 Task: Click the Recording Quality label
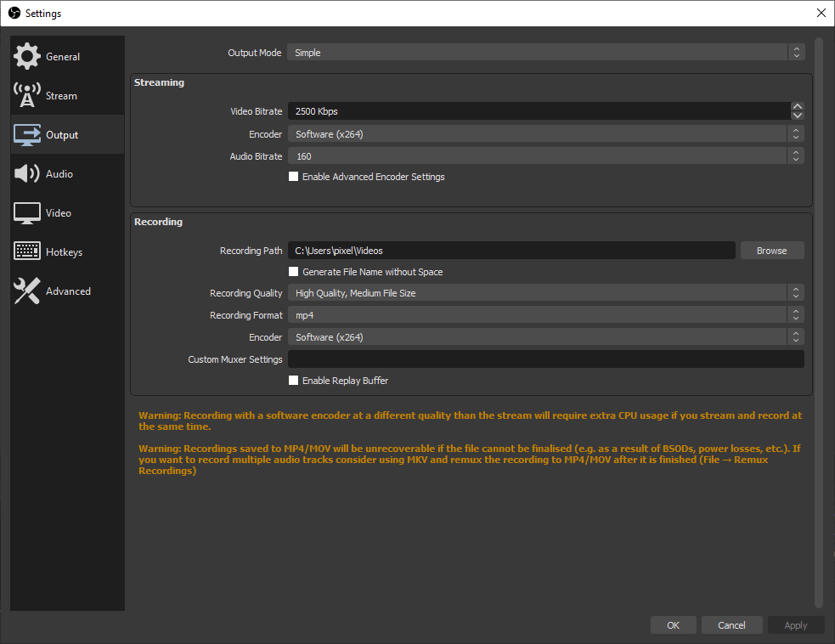(246, 293)
